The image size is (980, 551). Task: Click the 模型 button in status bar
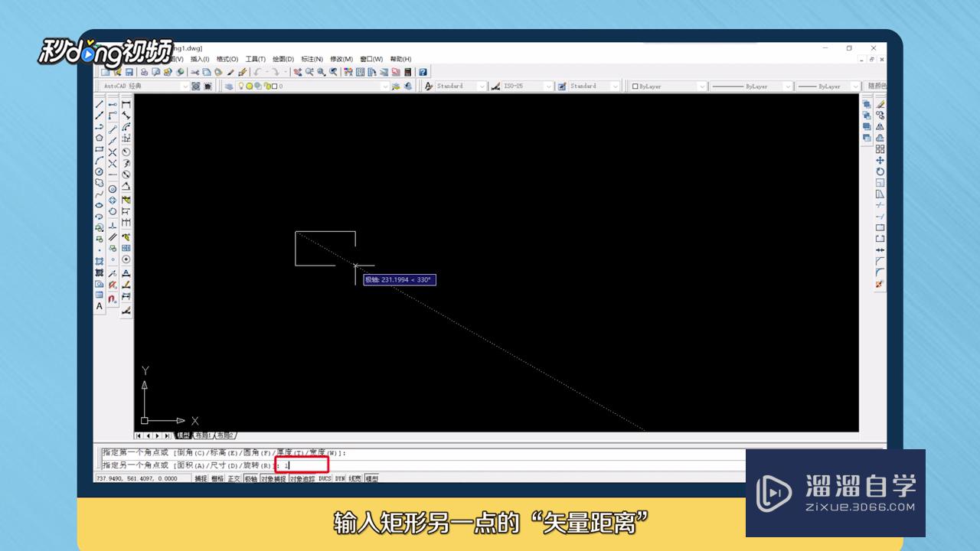coord(372,478)
